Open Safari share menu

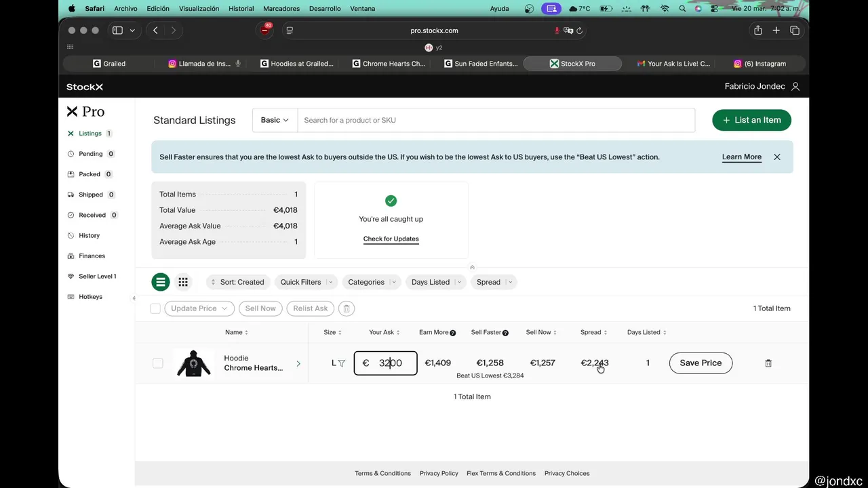point(758,30)
